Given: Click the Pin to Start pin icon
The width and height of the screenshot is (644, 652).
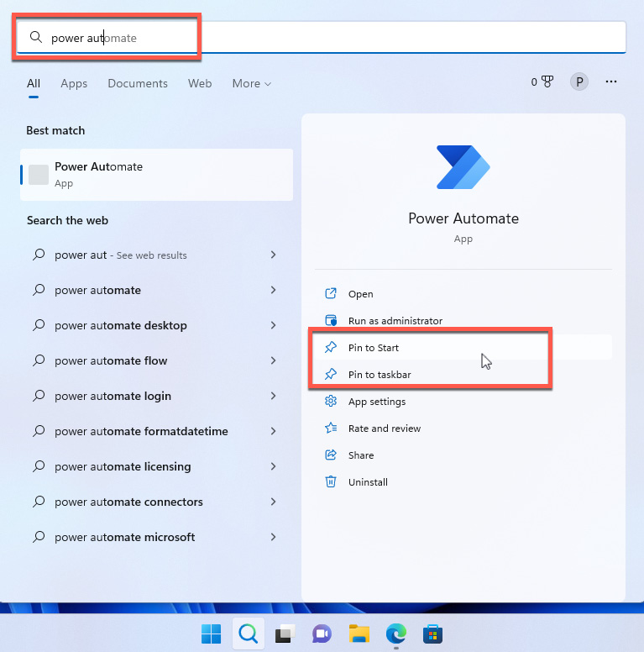Looking at the screenshot, I should (x=331, y=347).
